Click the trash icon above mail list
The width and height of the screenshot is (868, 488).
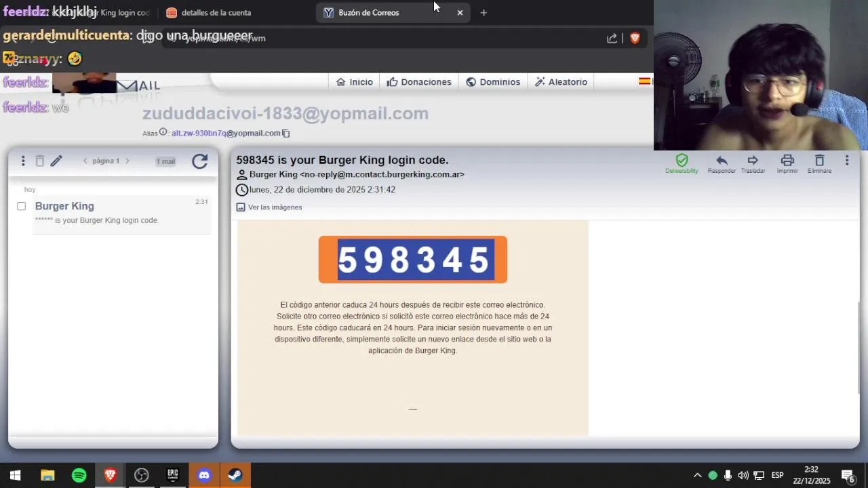[39, 161]
